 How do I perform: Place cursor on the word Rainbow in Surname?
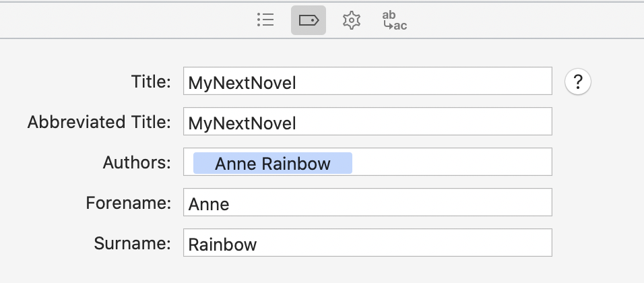(222, 245)
